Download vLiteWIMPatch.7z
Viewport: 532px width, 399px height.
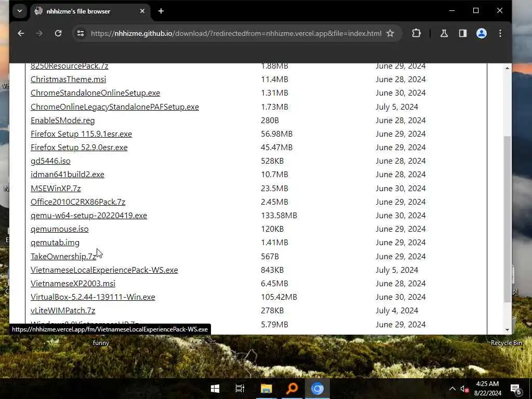click(63, 311)
